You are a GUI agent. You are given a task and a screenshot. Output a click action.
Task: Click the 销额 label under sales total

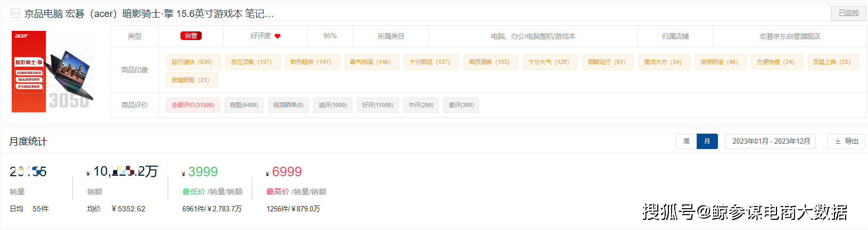coord(95,192)
